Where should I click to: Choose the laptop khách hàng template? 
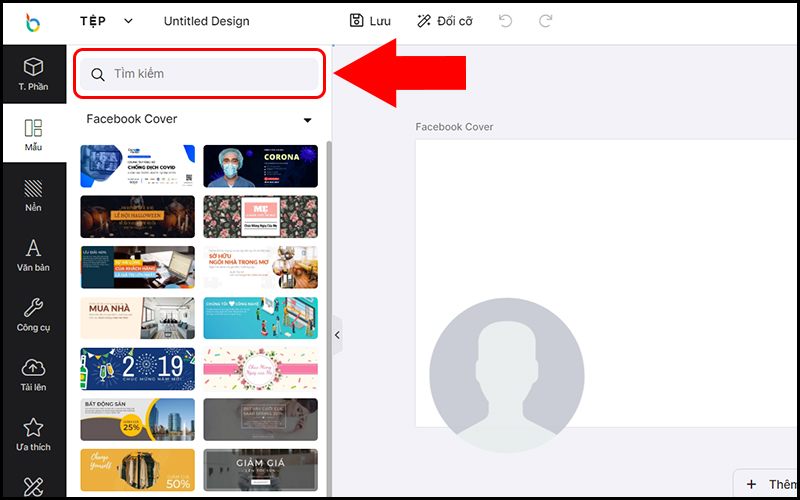[x=138, y=267]
